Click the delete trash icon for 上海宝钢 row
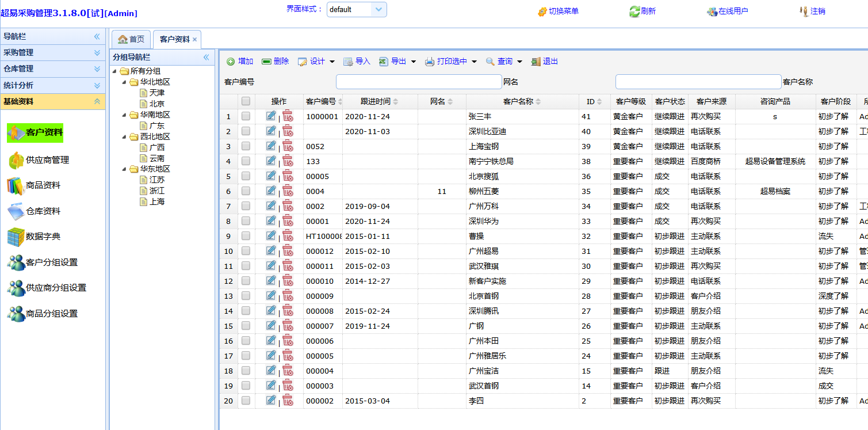Image resolution: width=868 pixels, height=430 pixels. click(x=288, y=146)
